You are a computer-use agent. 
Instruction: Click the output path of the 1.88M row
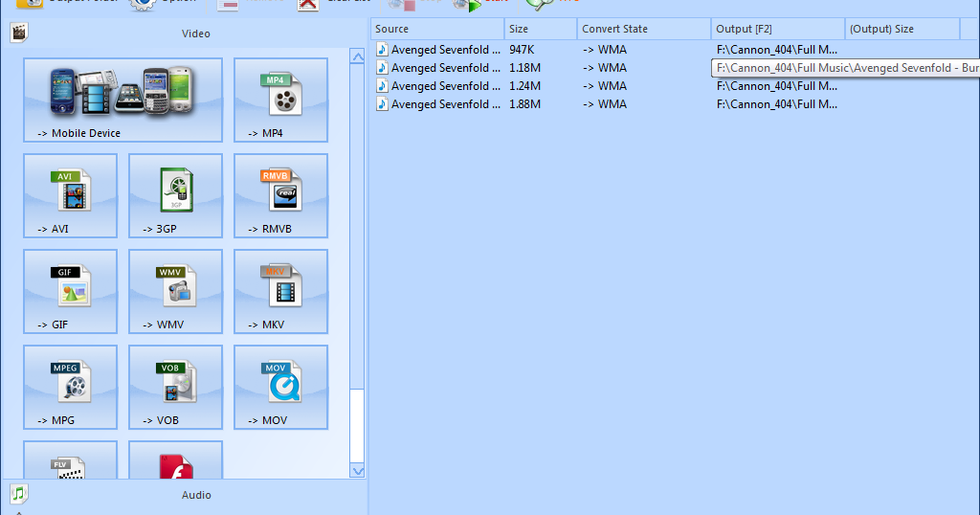777,103
